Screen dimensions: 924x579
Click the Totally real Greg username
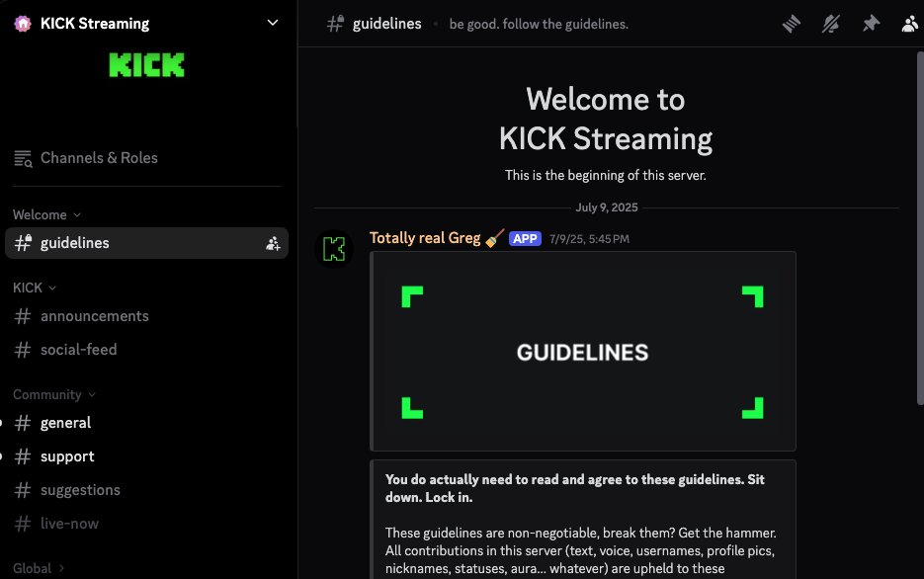click(425, 238)
